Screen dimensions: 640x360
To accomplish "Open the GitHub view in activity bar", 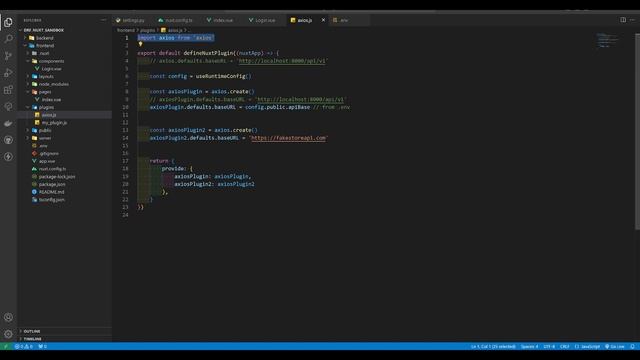I will point(8,140).
